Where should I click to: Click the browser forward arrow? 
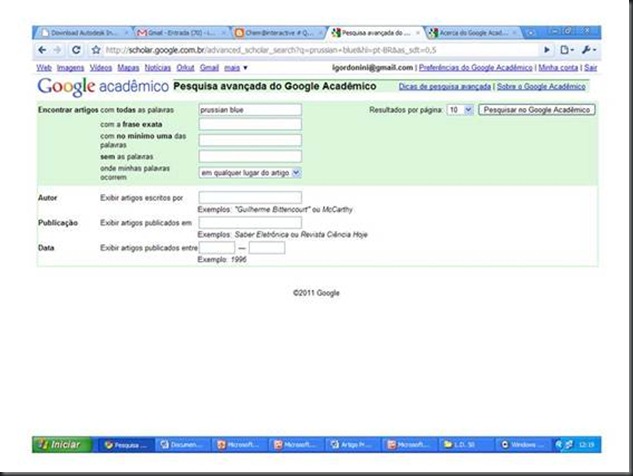click(x=57, y=50)
